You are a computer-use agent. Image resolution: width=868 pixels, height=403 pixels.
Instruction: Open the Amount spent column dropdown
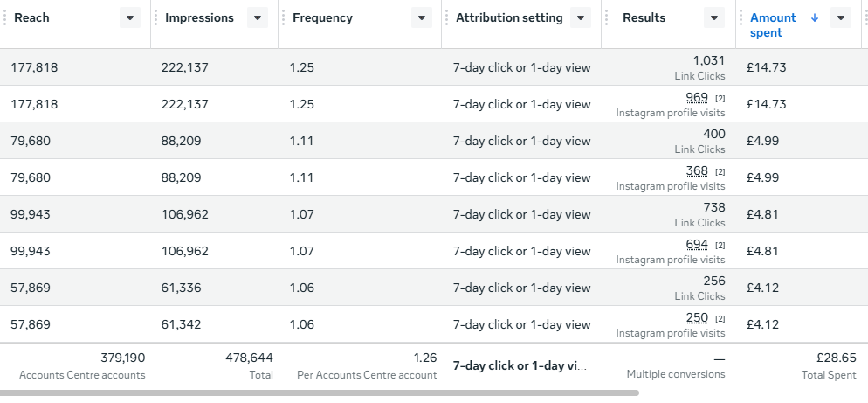[841, 17]
